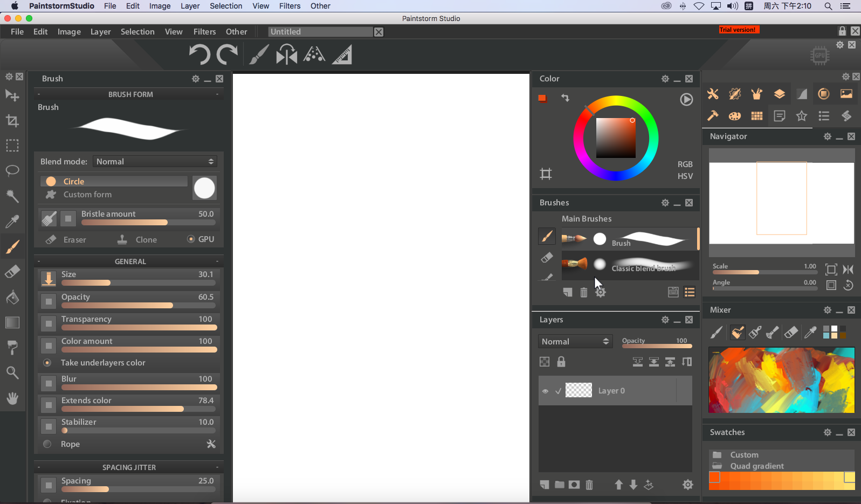Open brush settings from top toolbar brush icon
Screen dimensions: 861x504
(x=259, y=54)
